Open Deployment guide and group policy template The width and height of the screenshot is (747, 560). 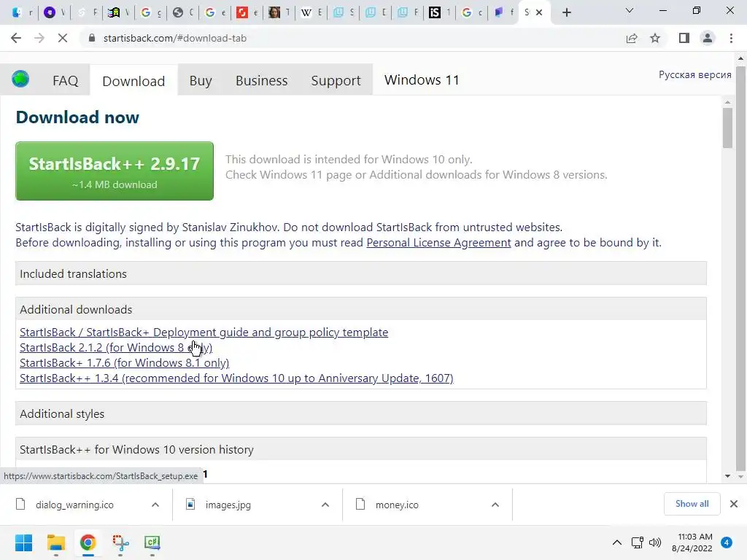pyautogui.click(x=204, y=332)
